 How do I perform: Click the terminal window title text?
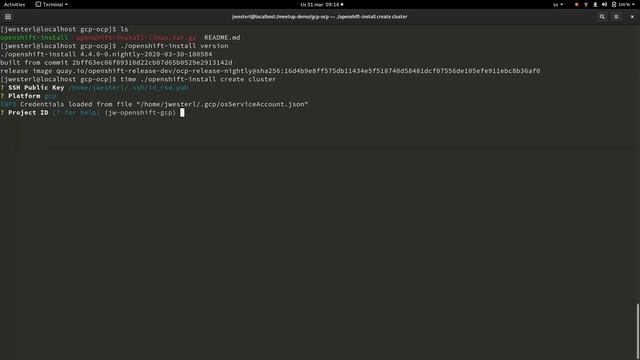319,17
